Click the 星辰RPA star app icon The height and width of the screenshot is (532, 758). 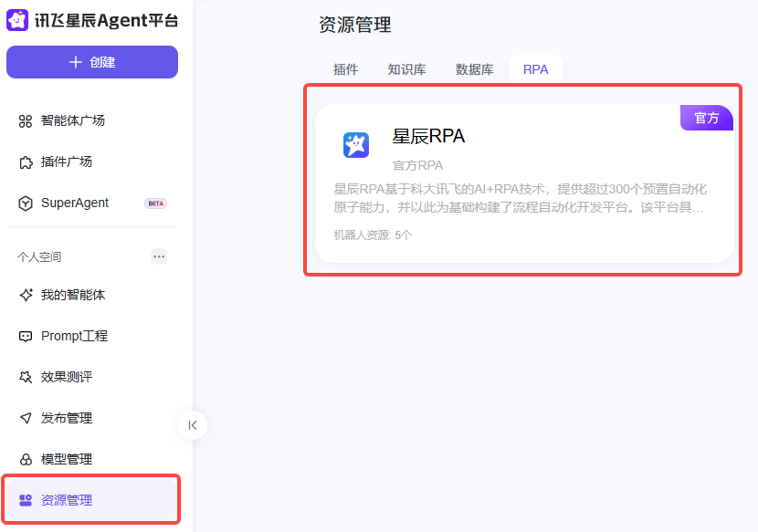355,144
